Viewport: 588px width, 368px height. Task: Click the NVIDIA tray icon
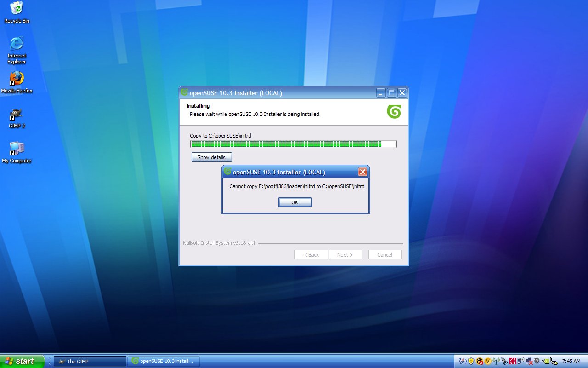(x=546, y=361)
